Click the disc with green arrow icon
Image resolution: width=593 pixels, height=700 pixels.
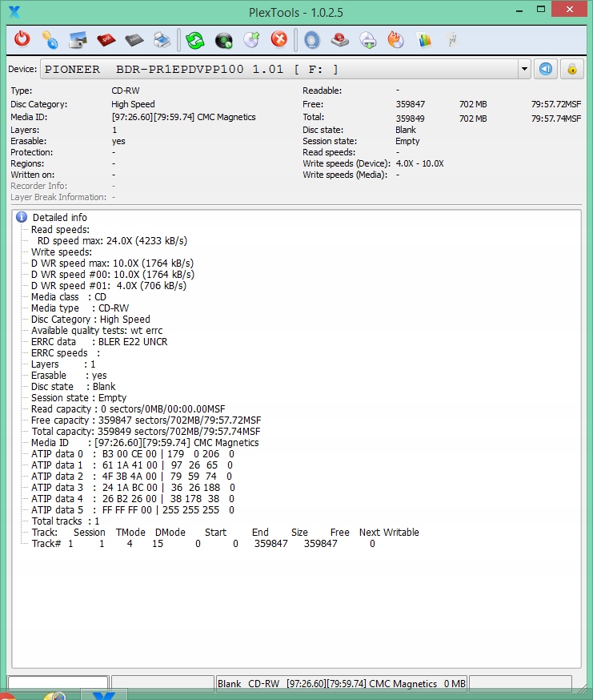pyautogui.click(x=251, y=40)
